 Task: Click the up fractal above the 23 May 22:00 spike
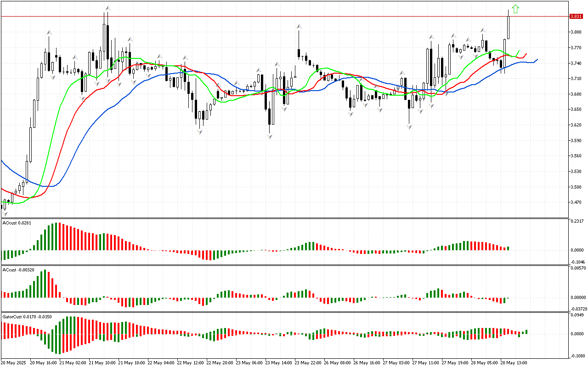[x=299, y=27]
